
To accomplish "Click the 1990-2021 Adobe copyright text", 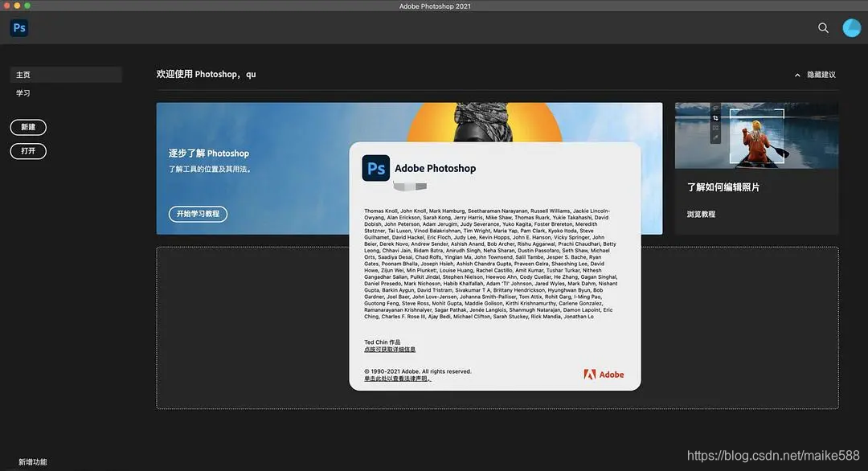I will 417,371.
